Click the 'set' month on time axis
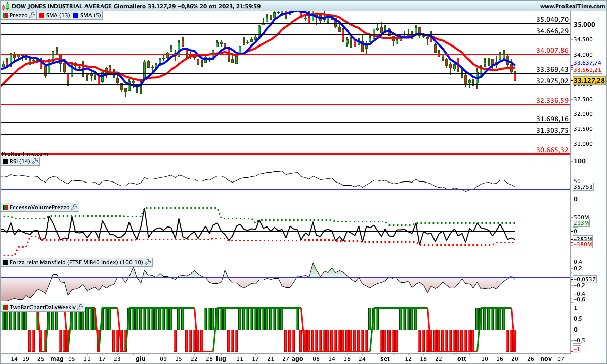This screenshot has width=607, height=364. (x=385, y=358)
